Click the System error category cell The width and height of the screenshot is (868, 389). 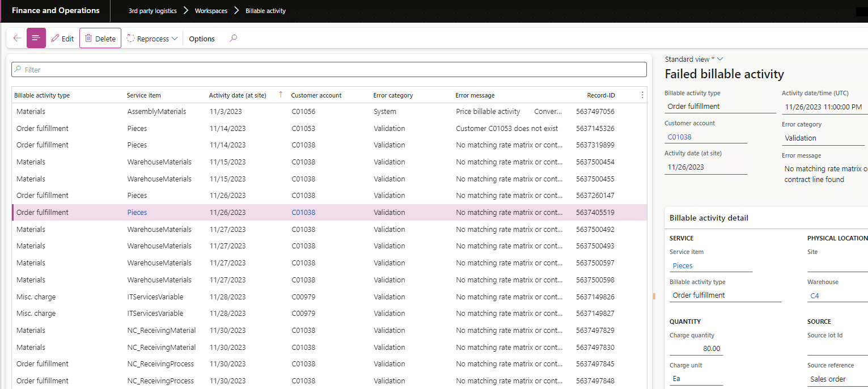tap(385, 112)
